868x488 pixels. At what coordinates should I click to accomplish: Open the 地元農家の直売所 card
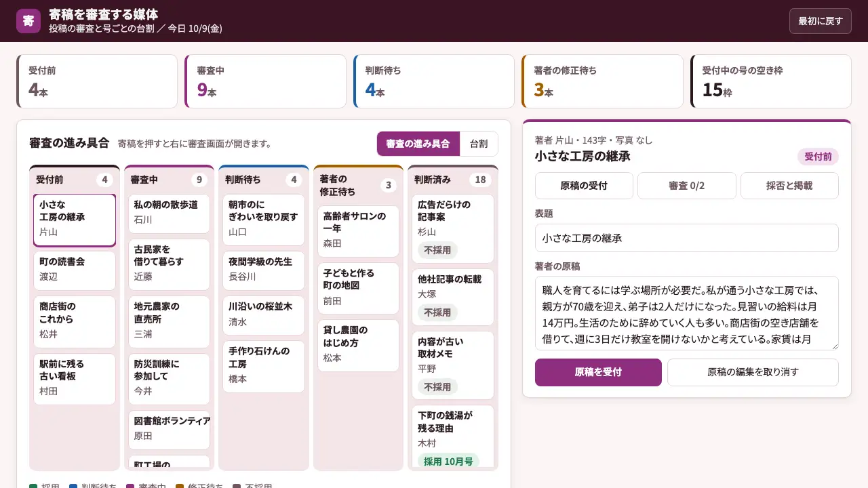click(169, 322)
